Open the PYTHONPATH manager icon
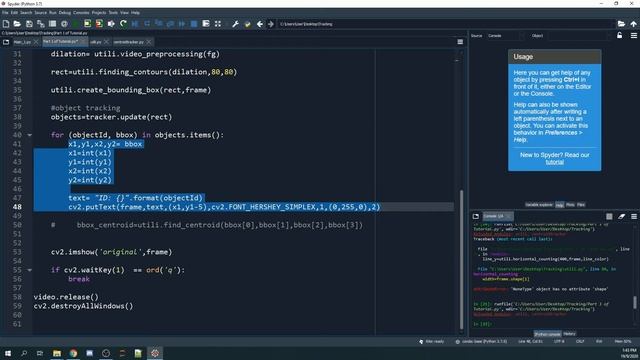This screenshot has width=640, height=360. click(x=247, y=24)
